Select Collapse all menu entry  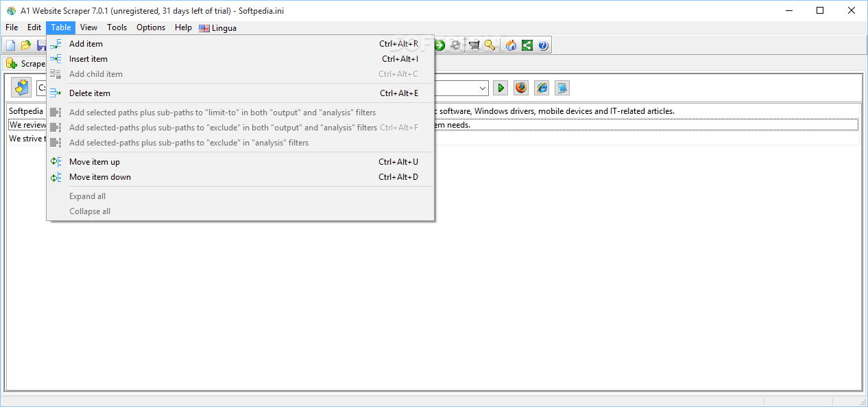pos(240,211)
